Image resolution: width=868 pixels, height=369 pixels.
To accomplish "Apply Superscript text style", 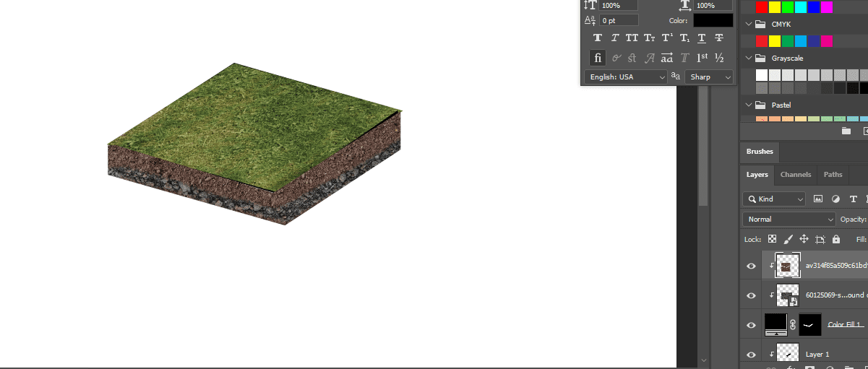I will [x=667, y=38].
